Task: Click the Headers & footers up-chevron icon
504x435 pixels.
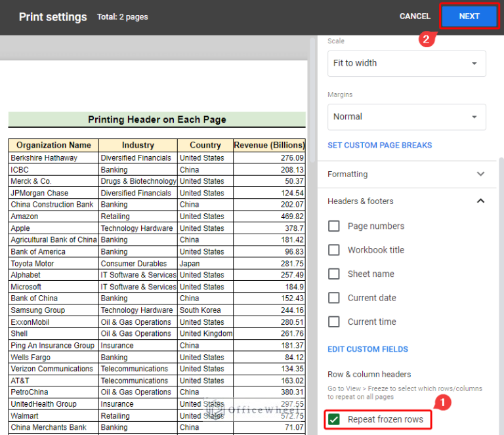Action: pyautogui.click(x=481, y=201)
